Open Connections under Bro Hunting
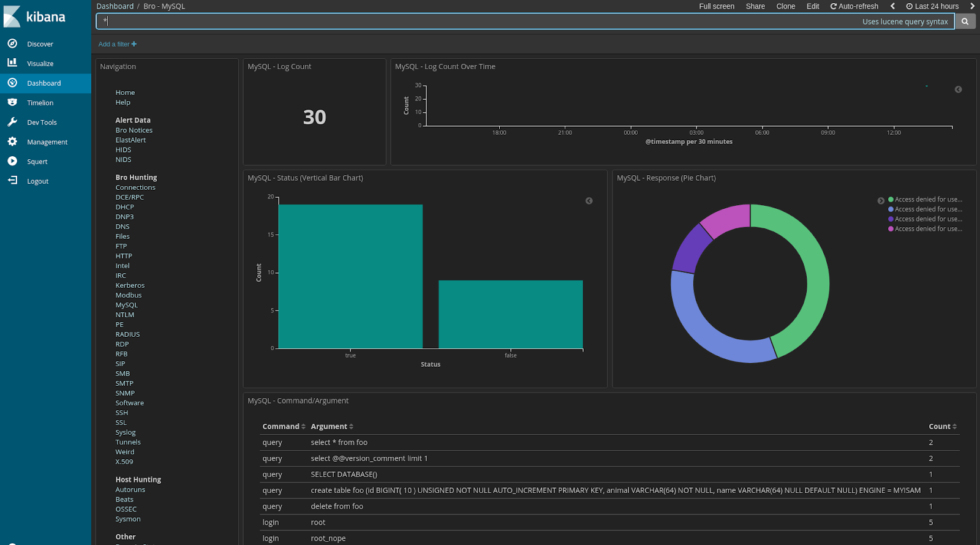Image resolution: width=980 pixels, height=545 pixels. (135, 187)
